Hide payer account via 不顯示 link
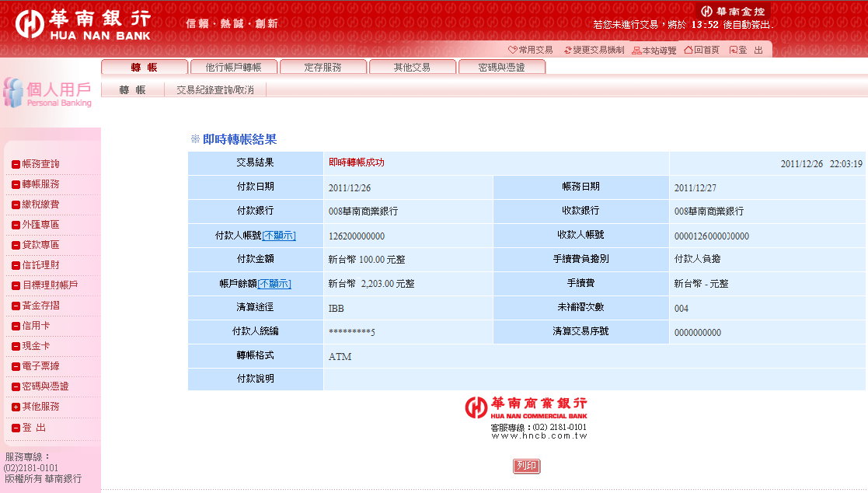The height and width of the screenshot is (493, 868). click(279, 236)
